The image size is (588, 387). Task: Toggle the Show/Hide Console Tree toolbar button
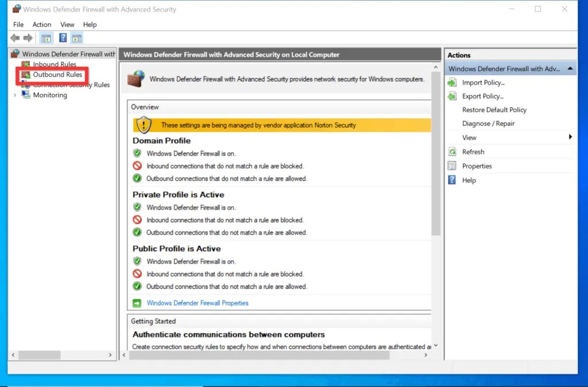[x=46, y=38]
